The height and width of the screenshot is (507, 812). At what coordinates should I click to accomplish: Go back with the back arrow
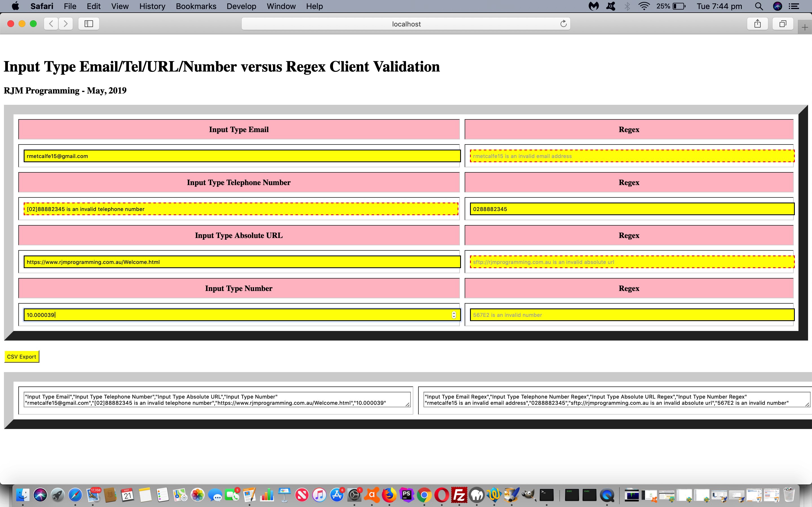(x=51, y=23)
